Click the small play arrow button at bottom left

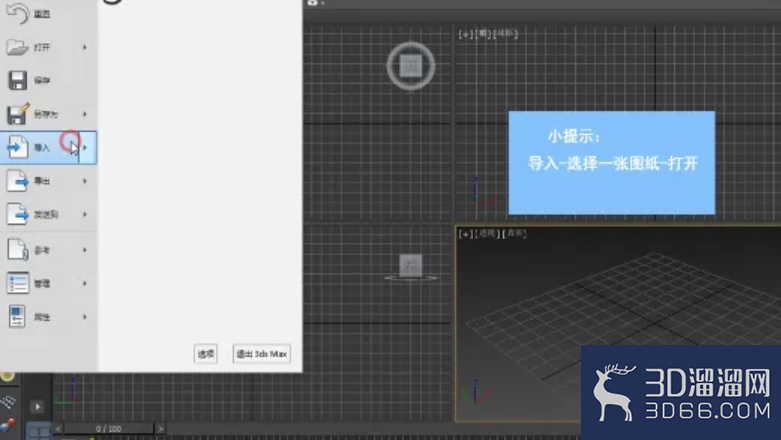(37, 407)
